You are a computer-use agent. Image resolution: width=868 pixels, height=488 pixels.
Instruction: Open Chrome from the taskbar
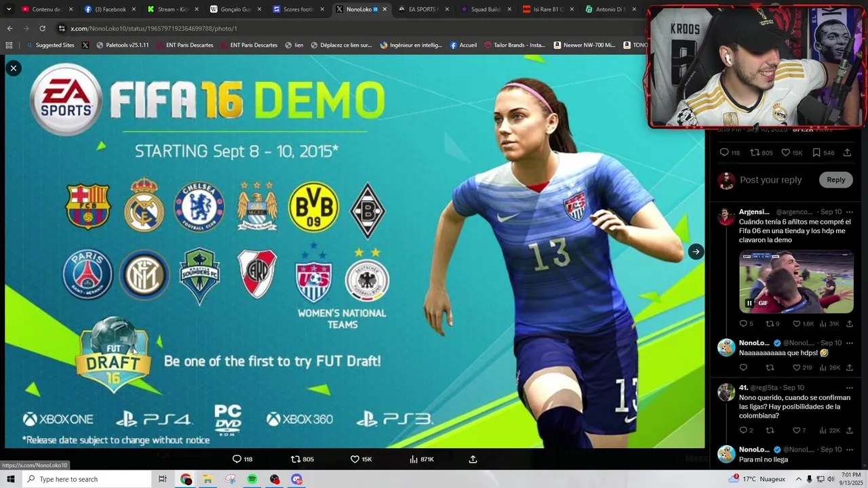tap(186, 479)
